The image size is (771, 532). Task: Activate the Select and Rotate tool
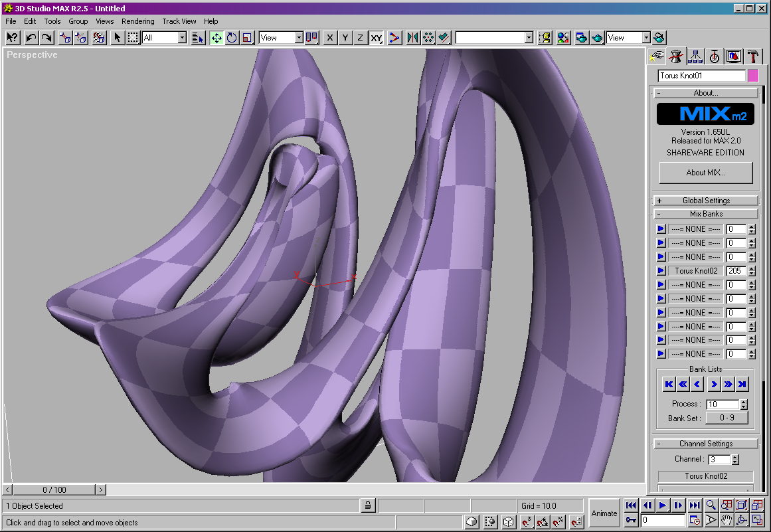pyautogui.click(x=232, y=38)
